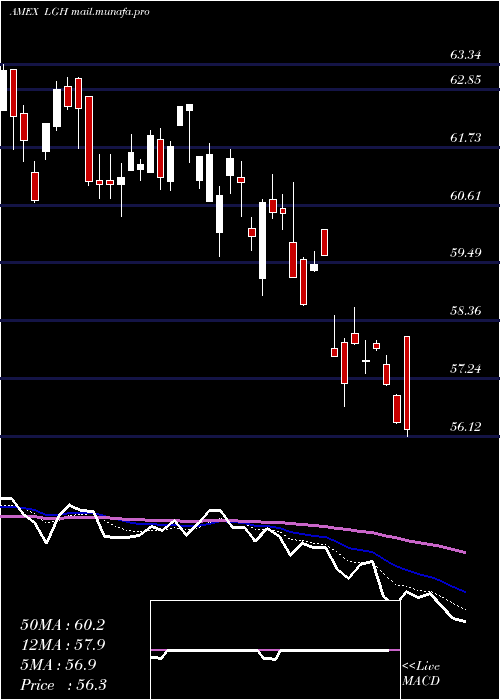Click the 50MA : 60.2 readout
Screen dimensions: 500x700
tap(62, 625)
